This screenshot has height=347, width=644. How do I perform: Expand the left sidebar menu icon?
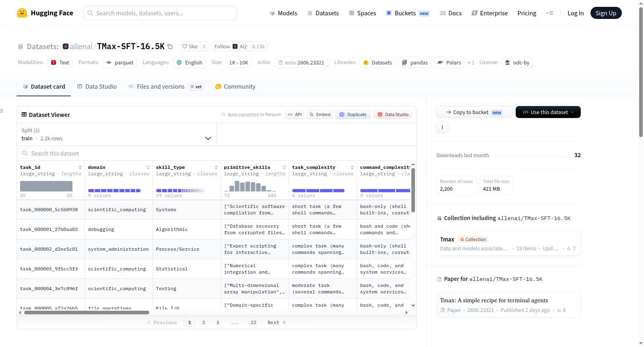(2, 111)
